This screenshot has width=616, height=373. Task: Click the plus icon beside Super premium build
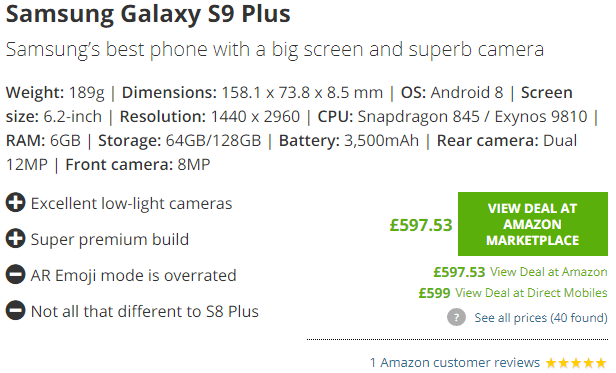15,239
